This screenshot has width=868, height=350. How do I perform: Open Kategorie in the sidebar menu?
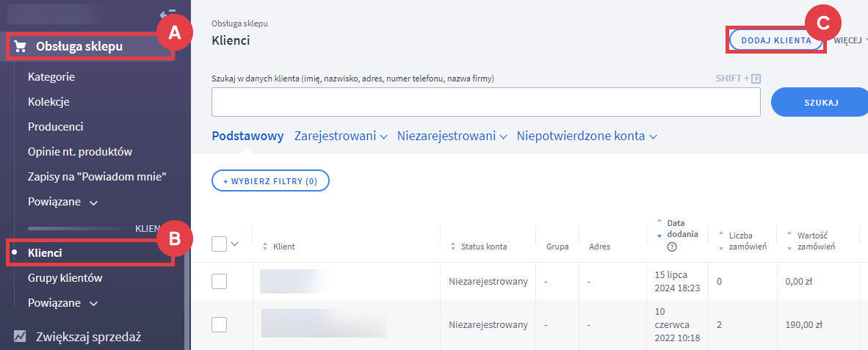pos(51,76)
